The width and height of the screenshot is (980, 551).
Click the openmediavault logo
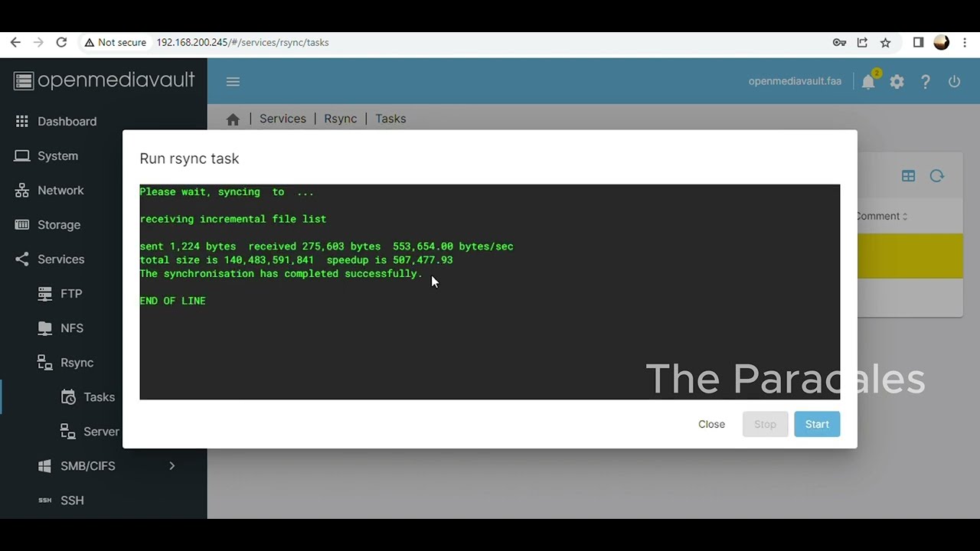pyautogui.click(x=104, y=80)
